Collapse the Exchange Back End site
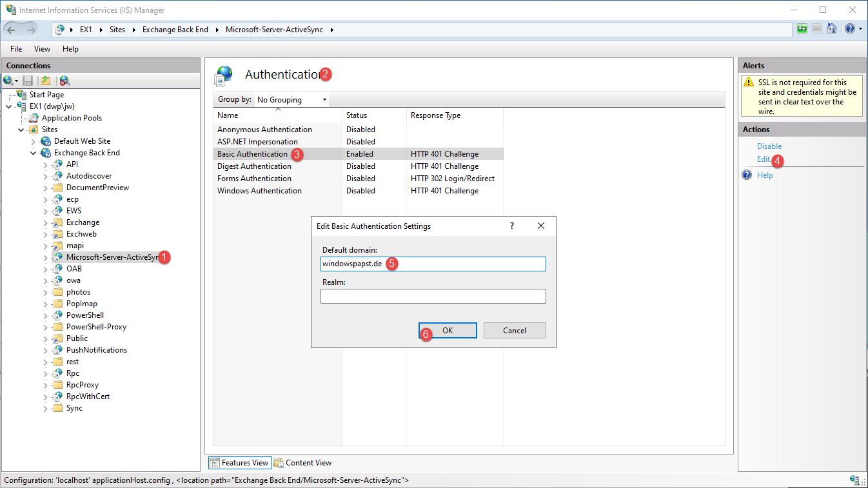The height and width of the screenshot is (488, 868). [x=33, y=152]
